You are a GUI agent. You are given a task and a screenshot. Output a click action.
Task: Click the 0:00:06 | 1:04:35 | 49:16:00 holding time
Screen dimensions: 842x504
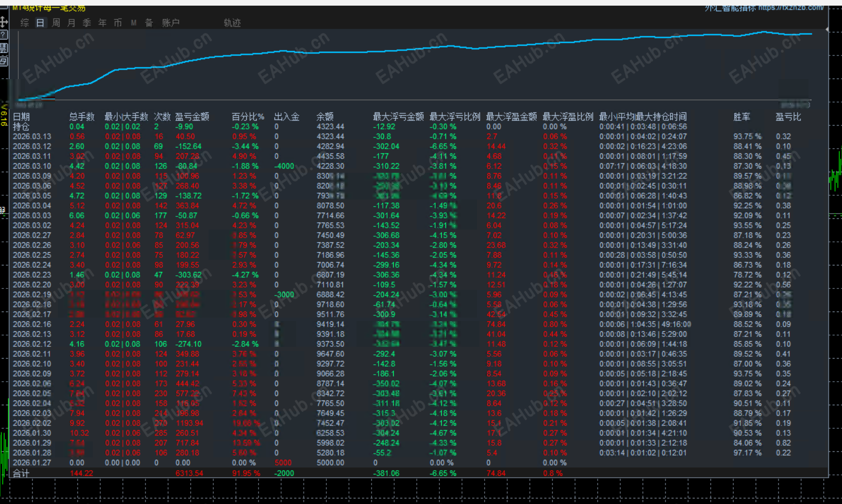645,324
